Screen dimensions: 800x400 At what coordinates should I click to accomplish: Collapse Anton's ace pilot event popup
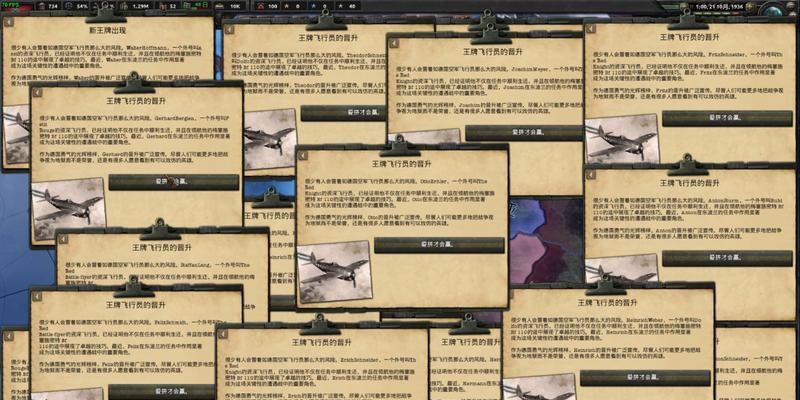[591, 174]
